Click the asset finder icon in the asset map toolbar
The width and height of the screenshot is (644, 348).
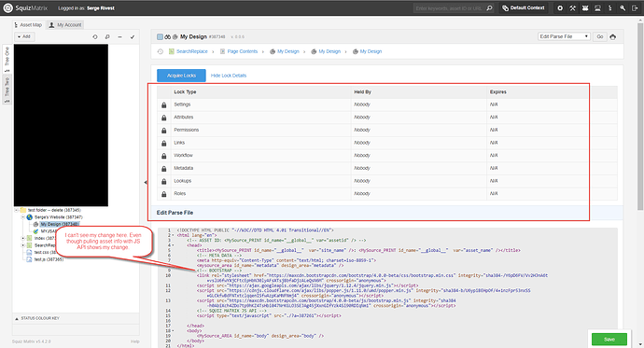[107, 37]
